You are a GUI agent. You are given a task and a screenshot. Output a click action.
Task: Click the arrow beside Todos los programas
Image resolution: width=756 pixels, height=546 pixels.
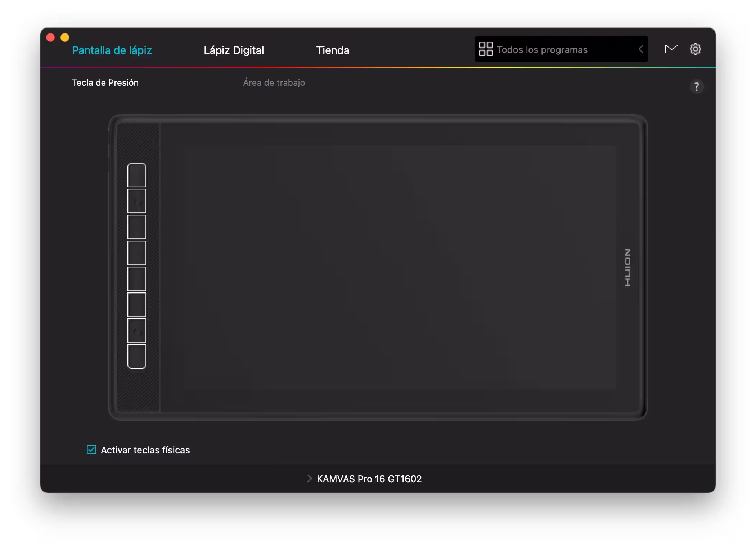(x=640, y=49)
